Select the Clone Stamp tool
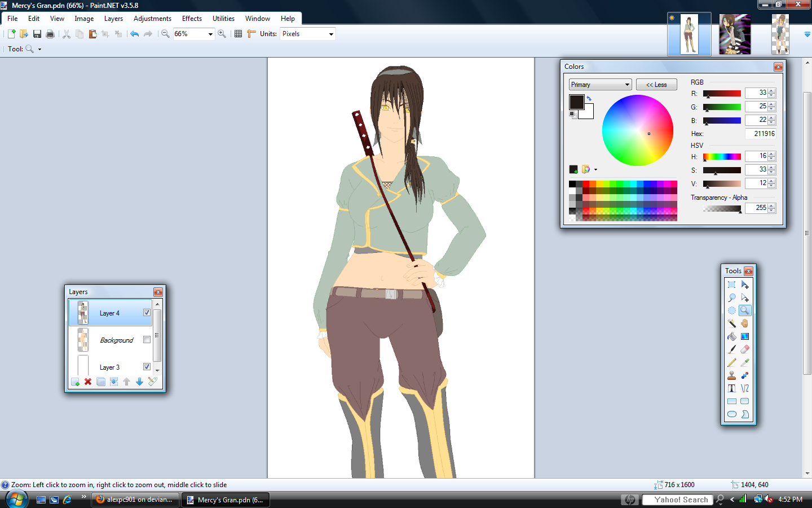 (731, 375)
